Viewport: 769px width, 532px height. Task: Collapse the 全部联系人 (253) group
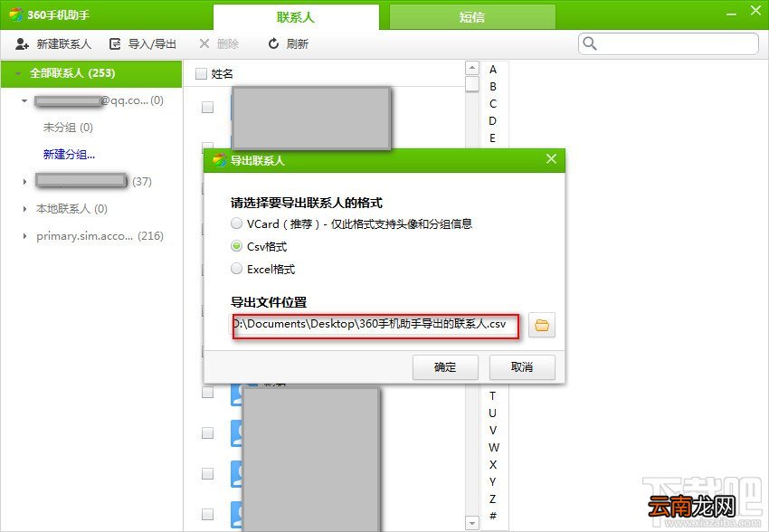coord(18,73)
